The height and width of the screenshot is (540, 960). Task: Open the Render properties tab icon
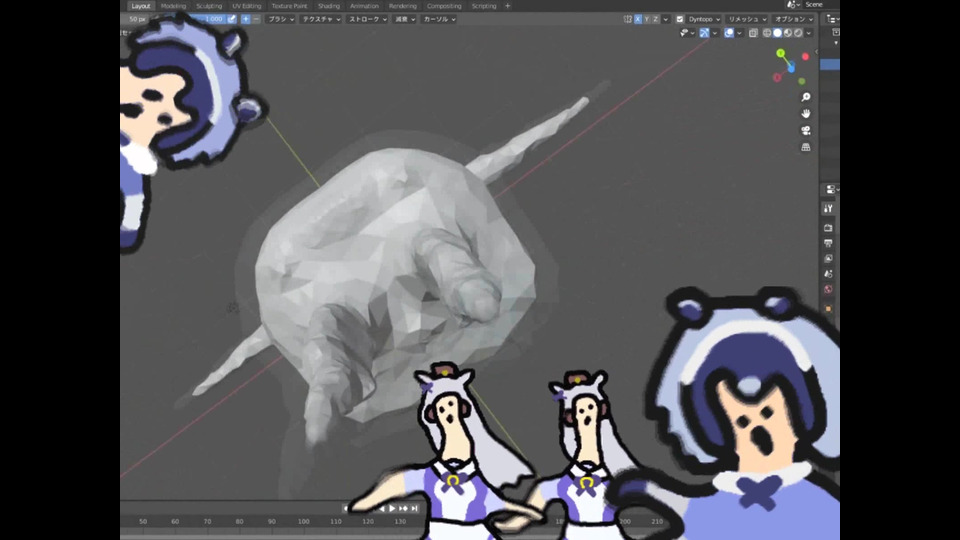828,227
